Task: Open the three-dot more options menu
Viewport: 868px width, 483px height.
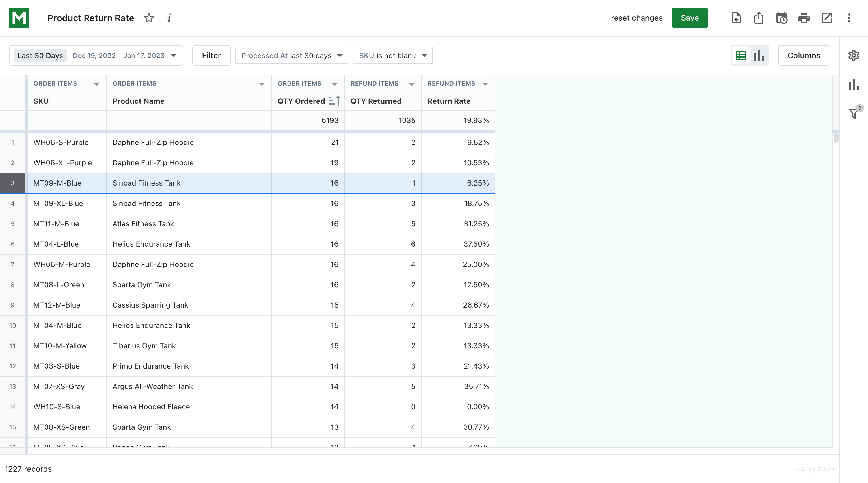Action: [x=849, y=18]
